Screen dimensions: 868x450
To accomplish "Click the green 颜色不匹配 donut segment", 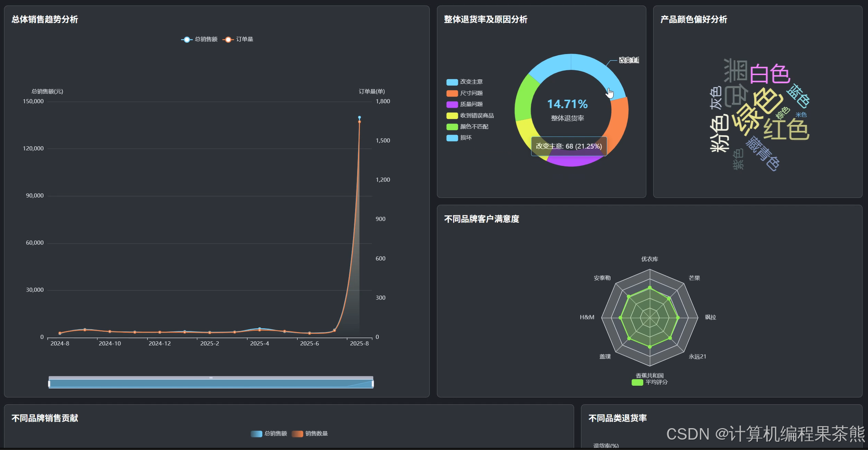I will point(524,99).
